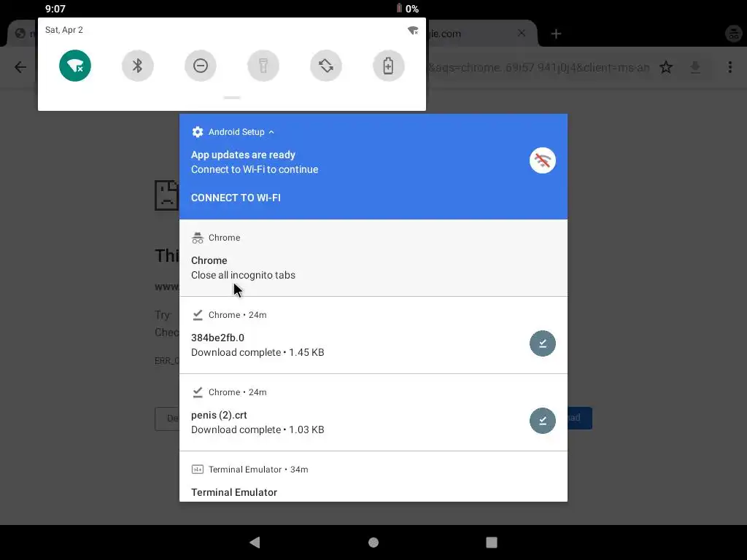Click the Terminal Emulator notification icon
This screenshot has height=560, width=747.
197,470
